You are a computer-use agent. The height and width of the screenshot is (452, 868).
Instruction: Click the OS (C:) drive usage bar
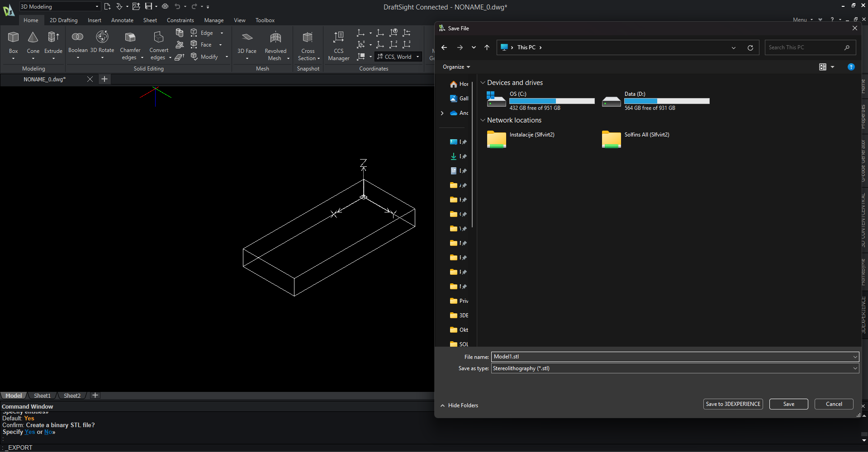[551, 101]
